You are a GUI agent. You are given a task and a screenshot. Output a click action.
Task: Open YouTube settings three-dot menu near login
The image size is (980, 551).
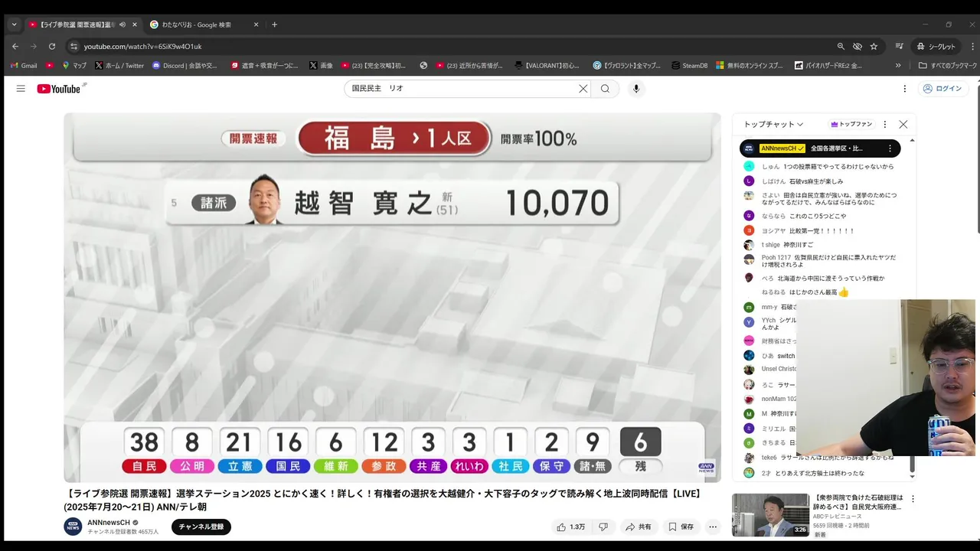[x=905, y=89]
